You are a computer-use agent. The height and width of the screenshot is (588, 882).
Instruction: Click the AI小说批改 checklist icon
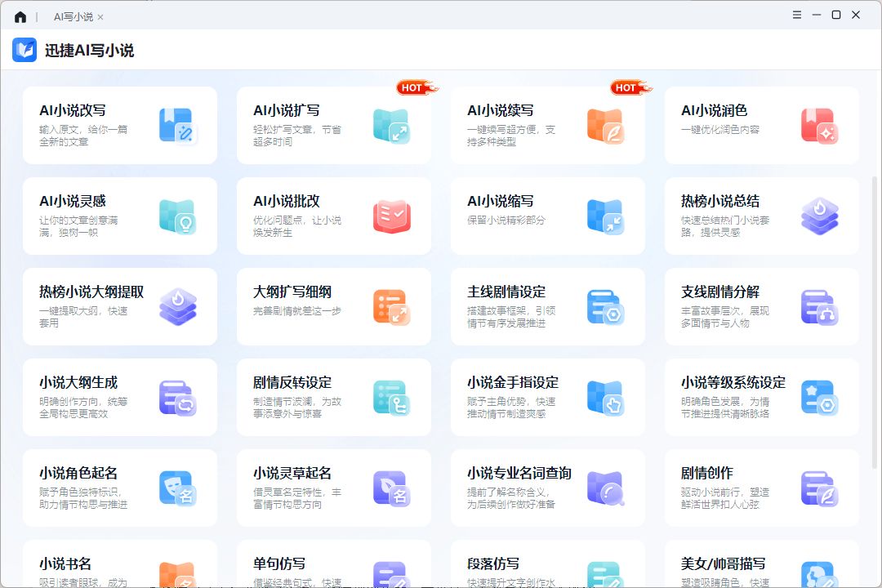(391, 216)
